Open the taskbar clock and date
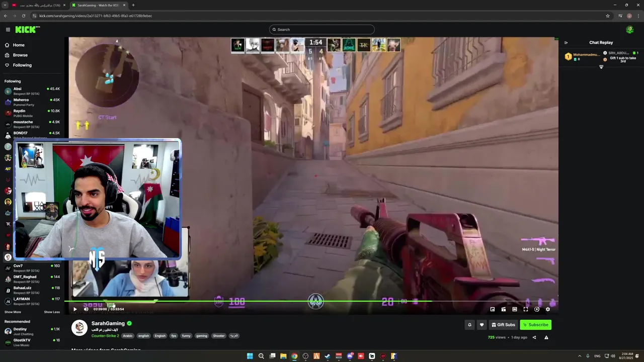The image size is (644, 362). point(627,356)
